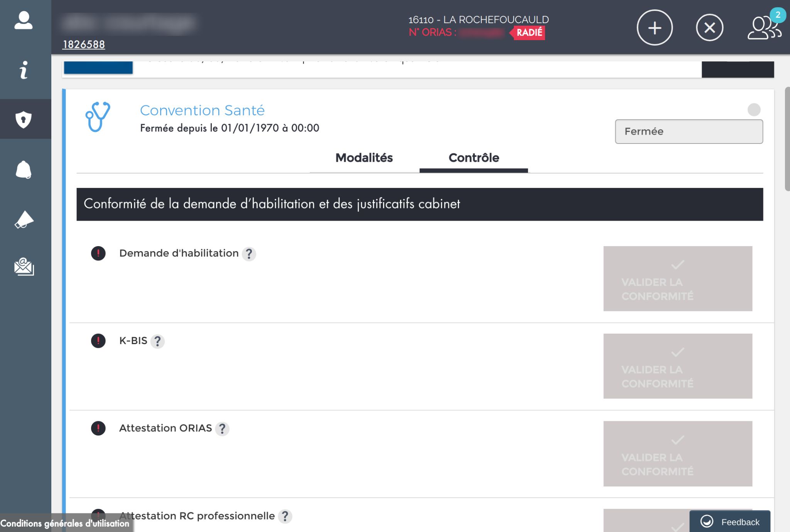Click the Conformité de la demande section header
The width and height of the screenshot is (790, 532).
(x=420, y=204)
